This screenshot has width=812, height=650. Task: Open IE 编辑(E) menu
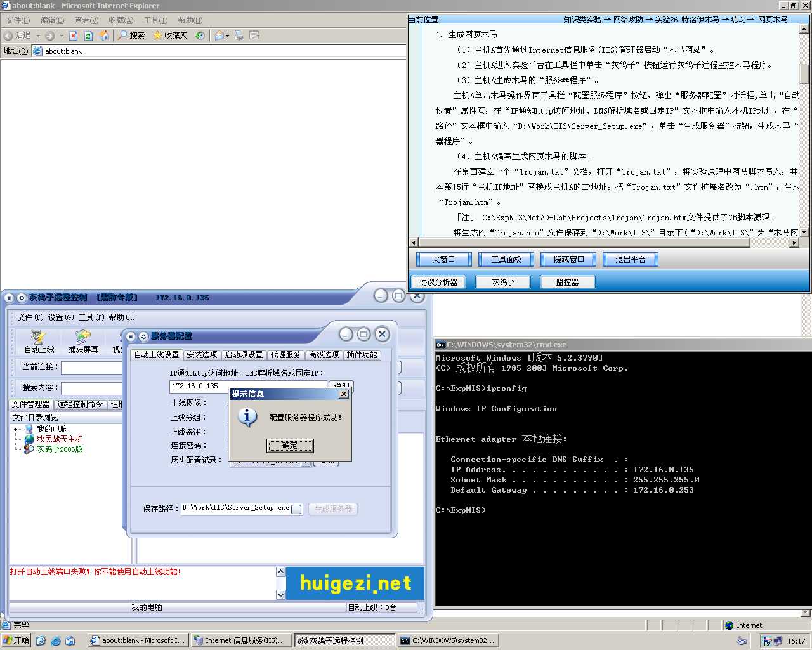(52, 20)
